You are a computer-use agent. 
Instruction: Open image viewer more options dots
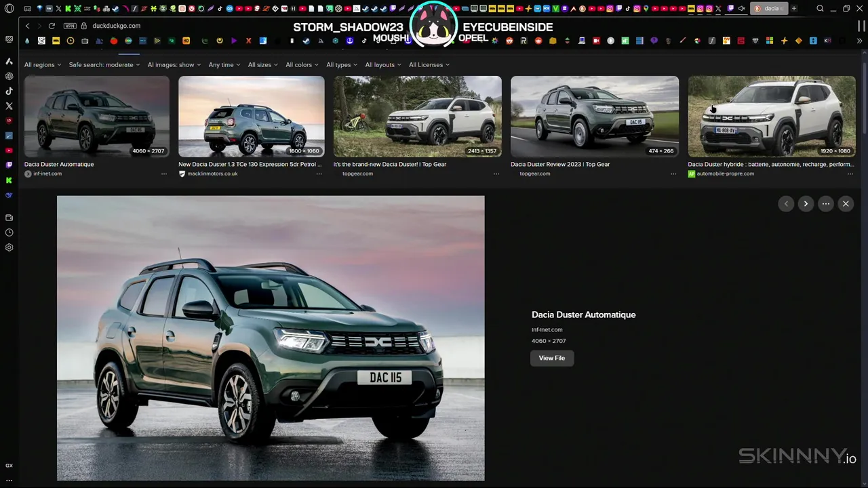pyautogui.click(x=825, y=203)
